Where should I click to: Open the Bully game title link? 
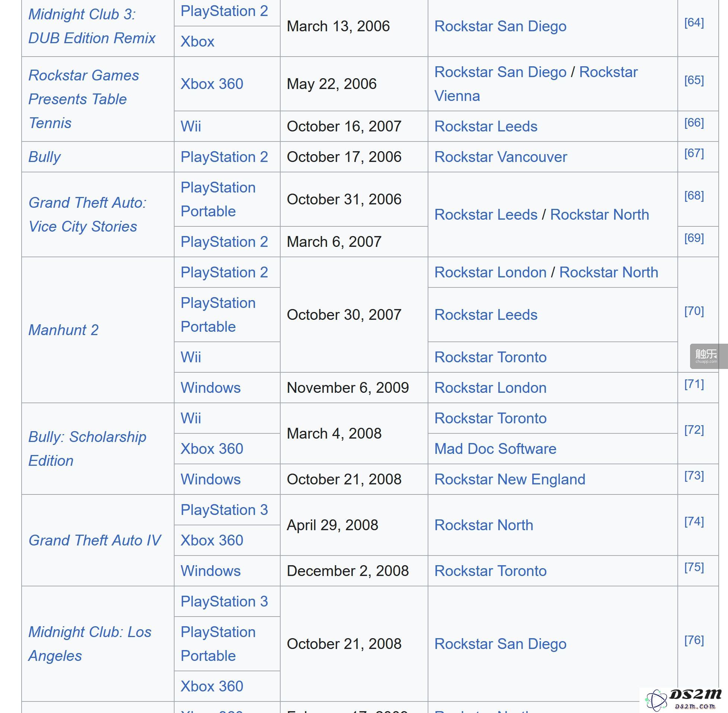pyautogui.click(x=45, y=157)
